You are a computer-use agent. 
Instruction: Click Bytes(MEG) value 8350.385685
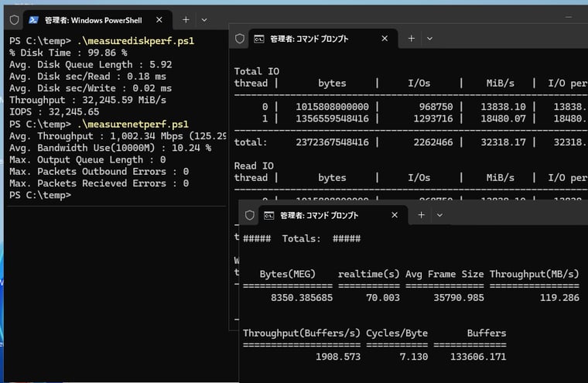click(x=302, y=298)
